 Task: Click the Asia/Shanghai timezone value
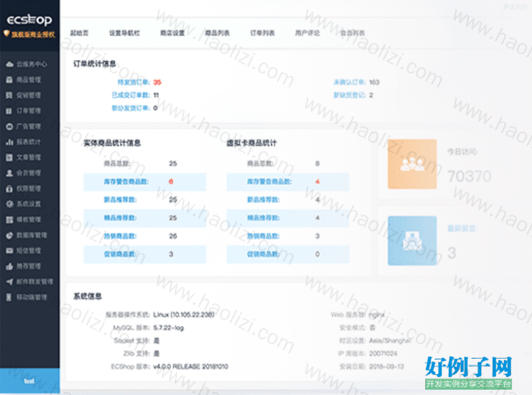pos(390,341)
